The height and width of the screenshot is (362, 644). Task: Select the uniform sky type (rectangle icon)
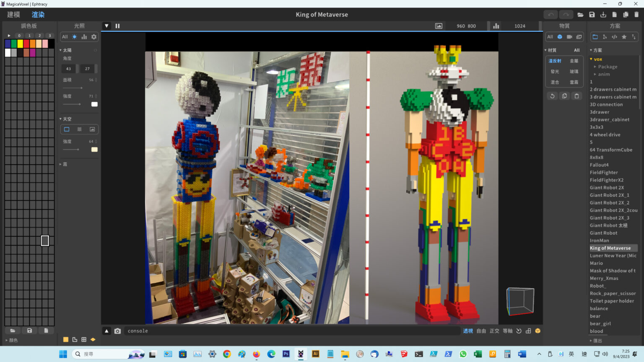[67, 129]
